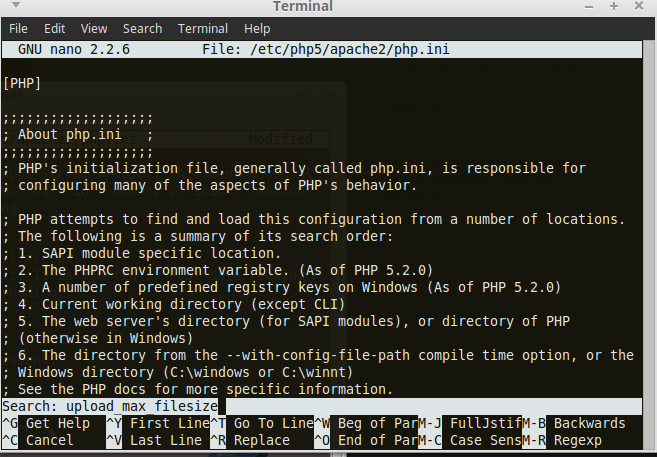Click the line '1. SAPI module specific location.'
The image size is (657, 457).
tap(142, 253)
